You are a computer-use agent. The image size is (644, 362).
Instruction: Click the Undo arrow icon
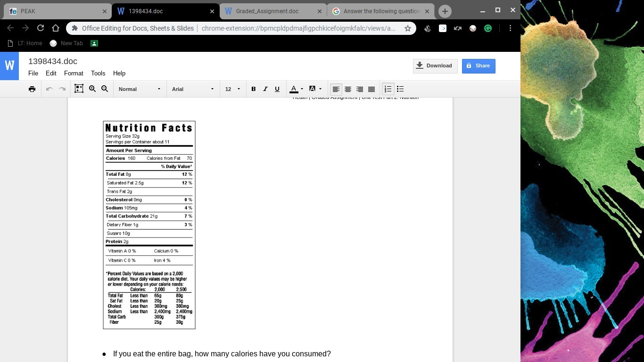(x=50, y=89)
